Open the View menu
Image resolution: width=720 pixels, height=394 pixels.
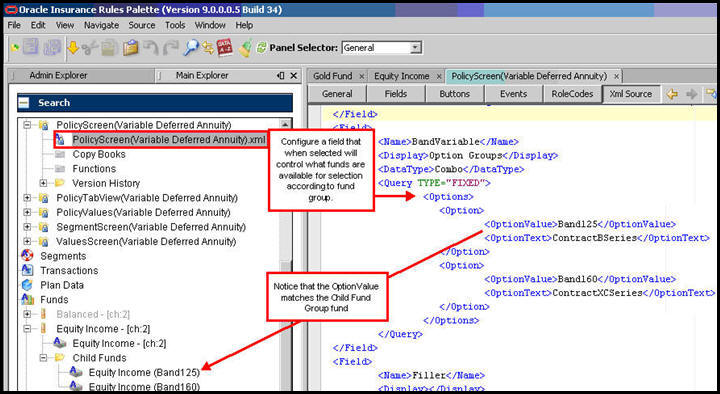coord(65,25)
